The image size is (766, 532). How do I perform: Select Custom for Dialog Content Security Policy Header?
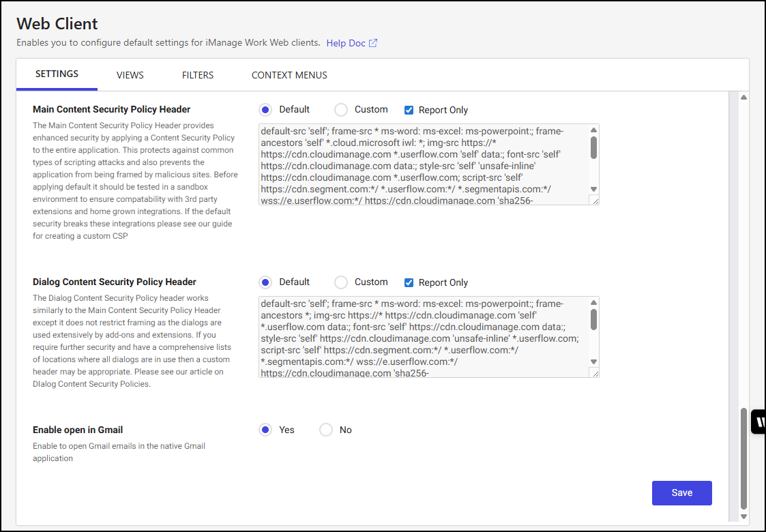coord(341,282)
